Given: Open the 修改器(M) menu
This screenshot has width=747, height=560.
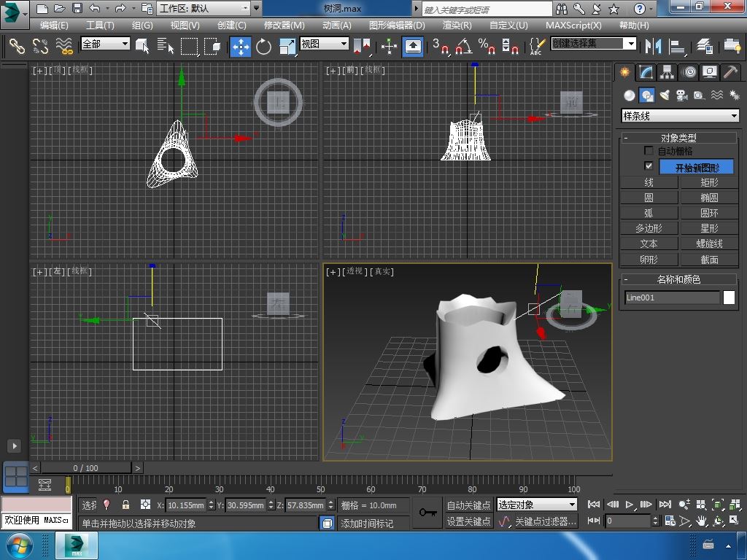Looking at the screenshot, I should pyautogui.click(x=284, y=25).
